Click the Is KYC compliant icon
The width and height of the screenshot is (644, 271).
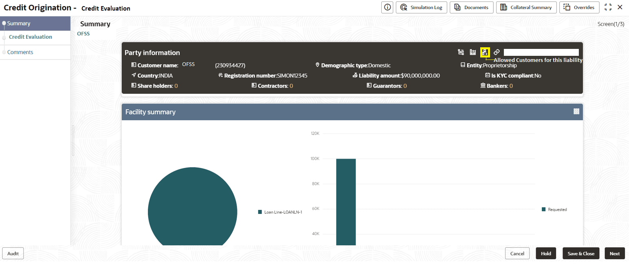pyautogui.click(x=488, y=75)
